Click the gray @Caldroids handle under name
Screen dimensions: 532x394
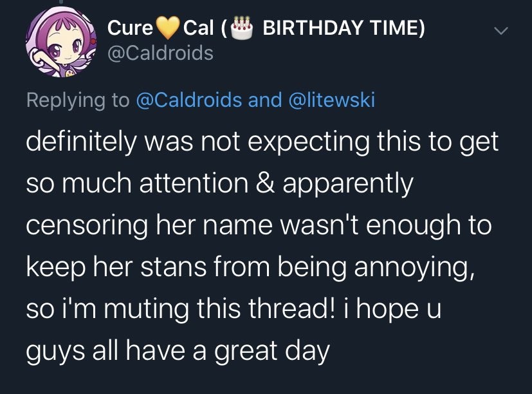[x=160, y=53]
